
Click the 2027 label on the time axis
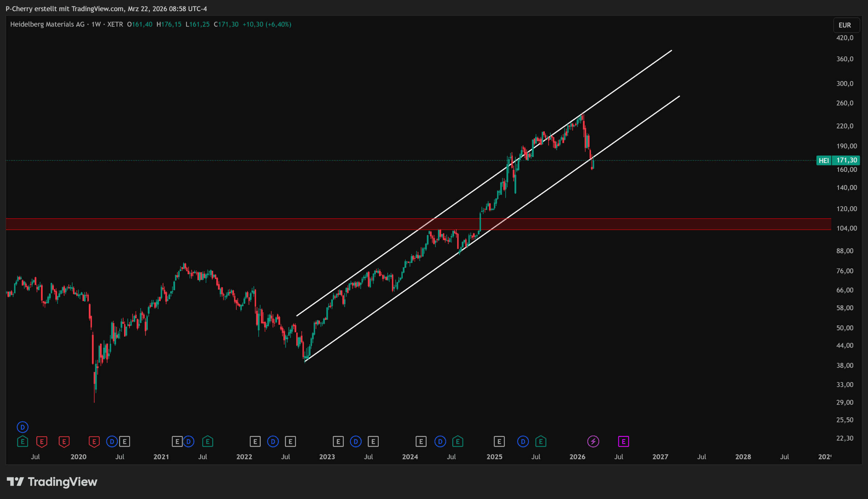(660, 457)
